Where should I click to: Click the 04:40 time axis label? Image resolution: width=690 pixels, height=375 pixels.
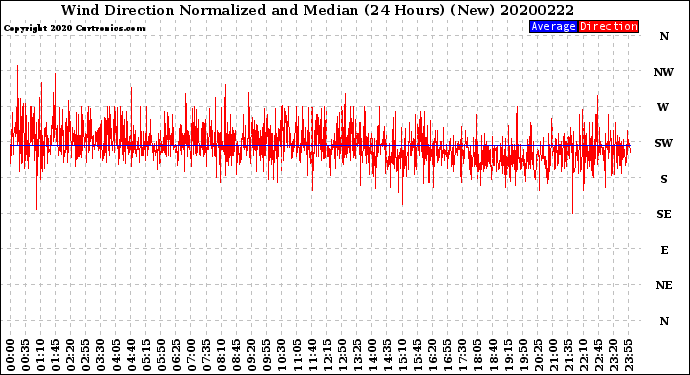coord(131,355)
